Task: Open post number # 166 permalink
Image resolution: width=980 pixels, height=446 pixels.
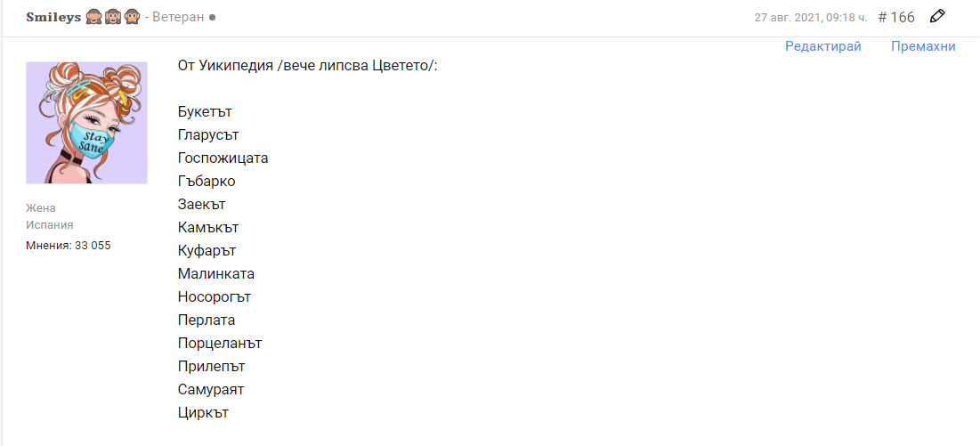Action: point(895,17)
